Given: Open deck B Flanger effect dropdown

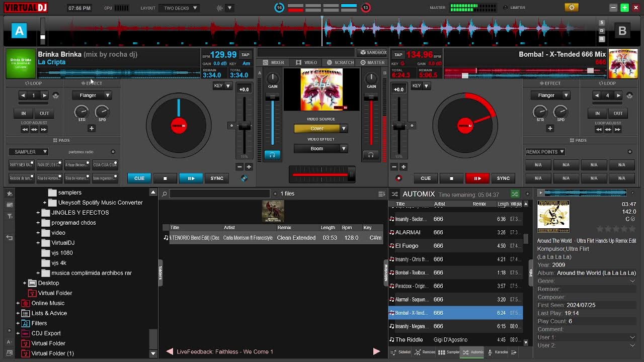Looking at the screenshot, I should pyautogui.click(x=550, y=95).
